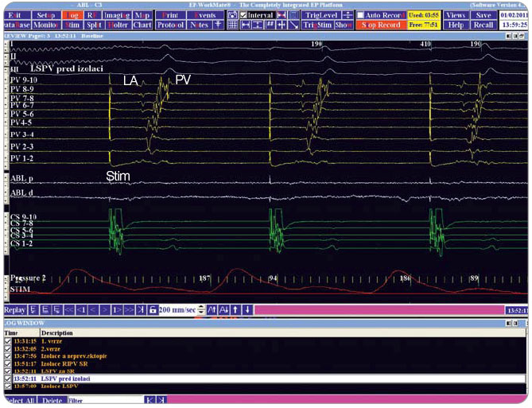Click the Save button
The height and width of the screenshot is (408, 532).
point(483,15)
